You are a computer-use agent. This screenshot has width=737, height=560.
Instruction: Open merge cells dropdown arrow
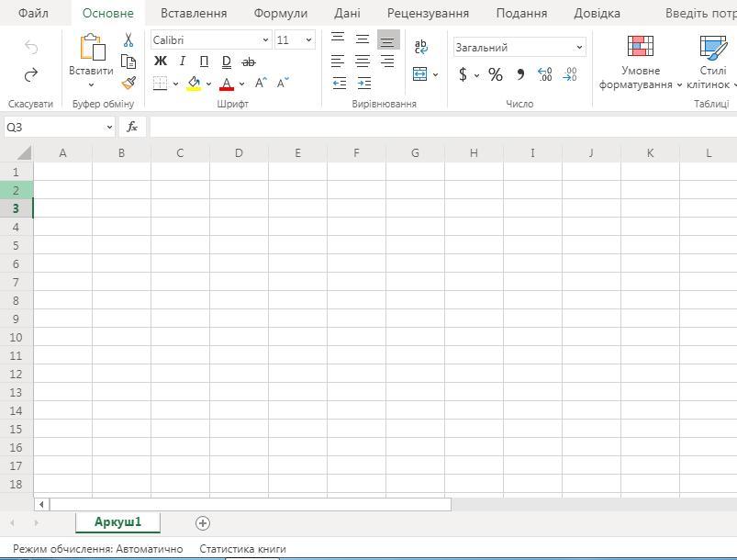(436, 74)
